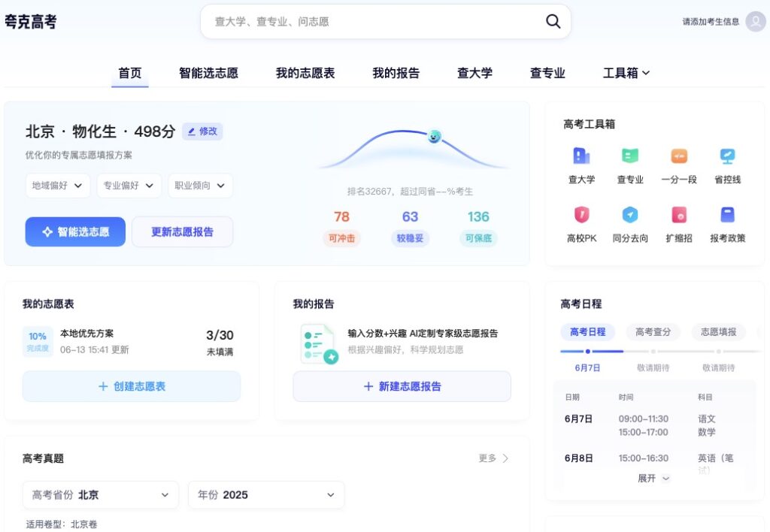Open the 高校PK tool icon
This screenshot has width=770, height=532.
[581, 225]
